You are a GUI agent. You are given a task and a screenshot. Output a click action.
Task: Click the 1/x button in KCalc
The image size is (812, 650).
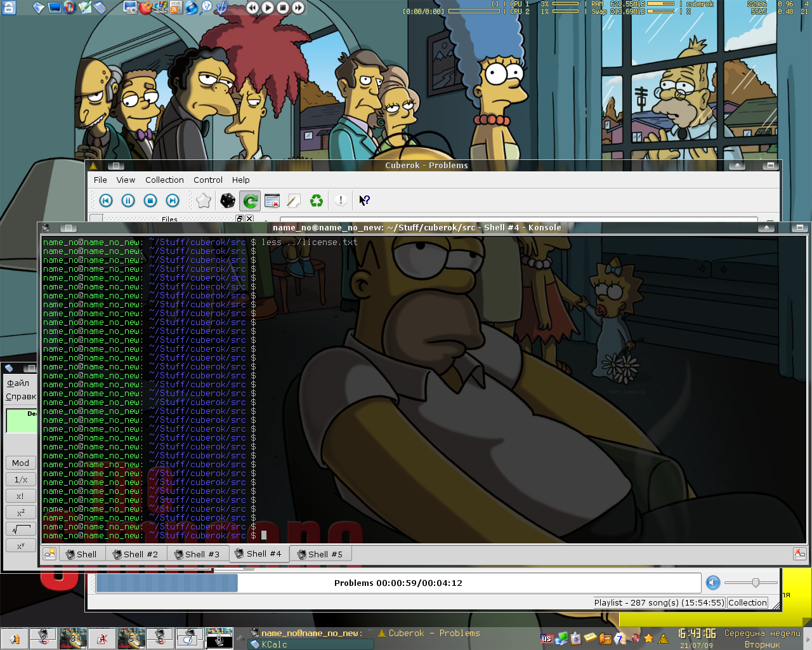20,479
